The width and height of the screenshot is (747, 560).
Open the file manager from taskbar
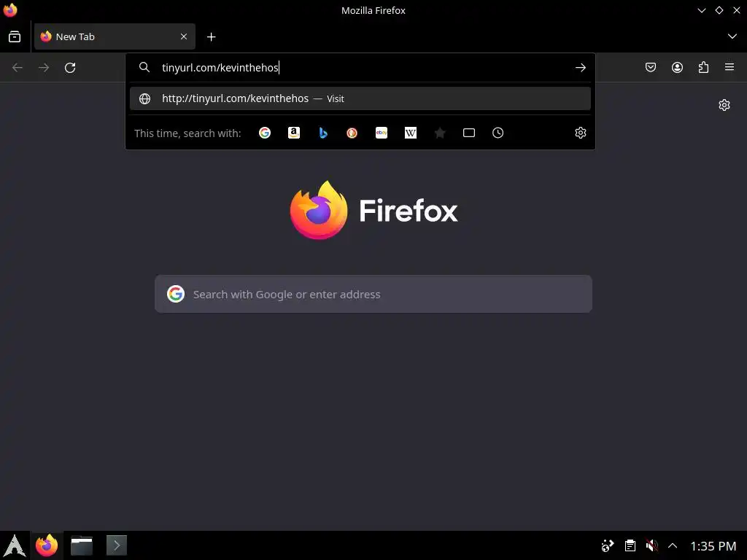point(82,545)
